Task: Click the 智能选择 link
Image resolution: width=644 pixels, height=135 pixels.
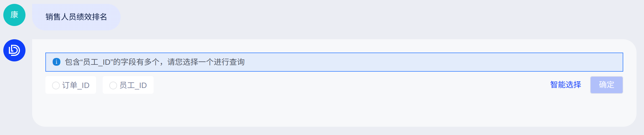Action: pos(565,85)
